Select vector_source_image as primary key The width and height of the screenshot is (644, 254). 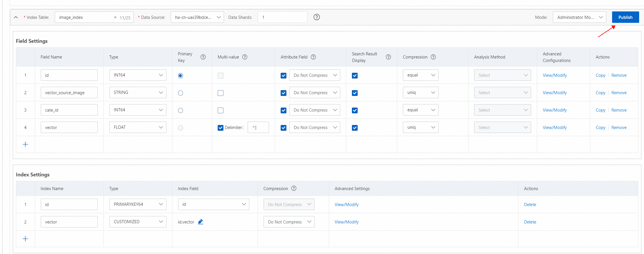click(180, 93)
